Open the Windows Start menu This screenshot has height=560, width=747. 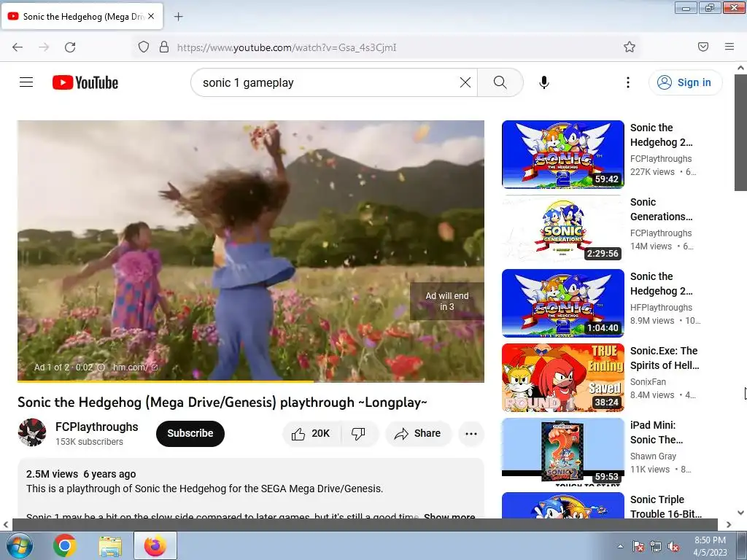[x=19, y=545]
